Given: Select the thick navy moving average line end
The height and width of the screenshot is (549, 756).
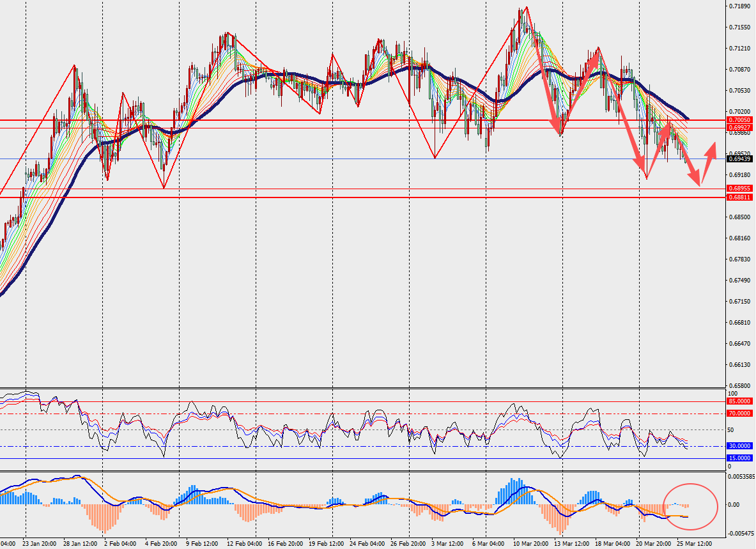Looking at the screenshot, I should pos(686,118).
